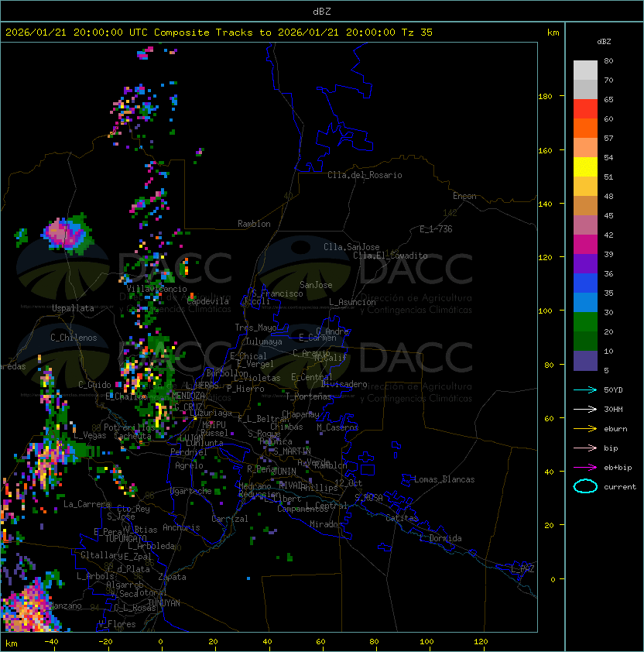Click the Zapata place label
Viewport: 644px width, 652px height.
172,577
